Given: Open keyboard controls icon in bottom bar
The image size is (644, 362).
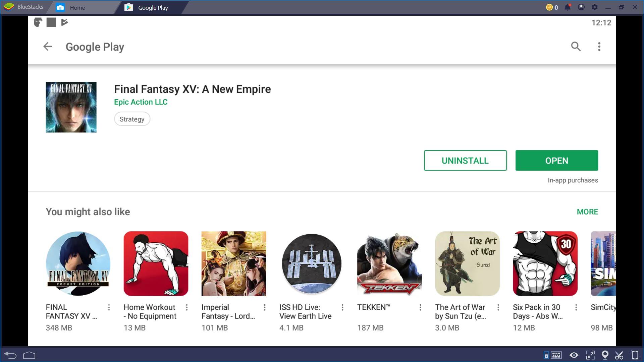Looking at the screenshot, I should tap(556, 355).
